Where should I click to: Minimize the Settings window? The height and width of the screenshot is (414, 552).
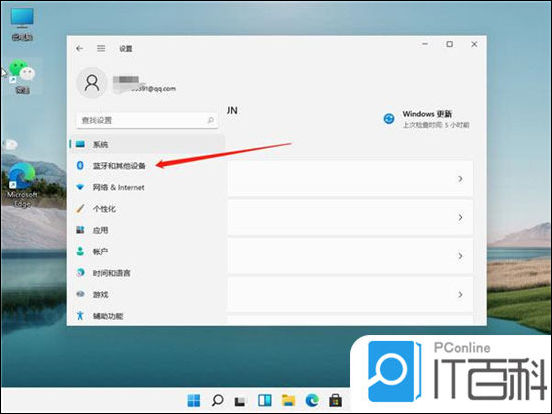click(425, 44)
